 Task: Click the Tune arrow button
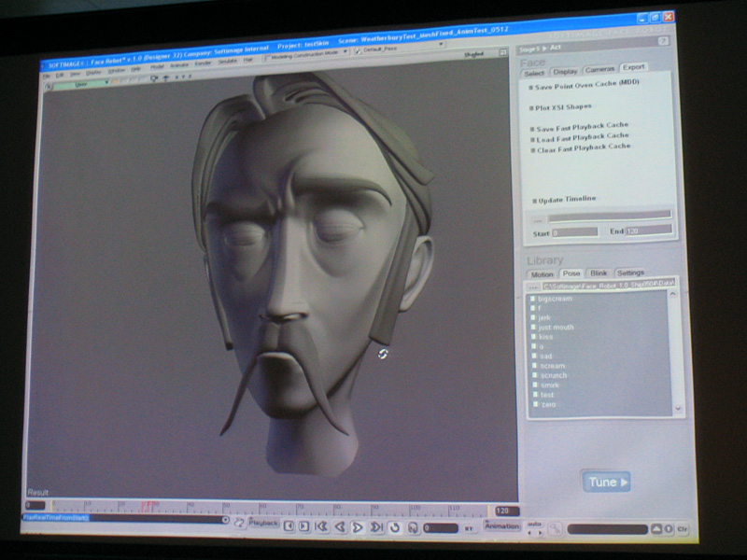coord(606,482)
